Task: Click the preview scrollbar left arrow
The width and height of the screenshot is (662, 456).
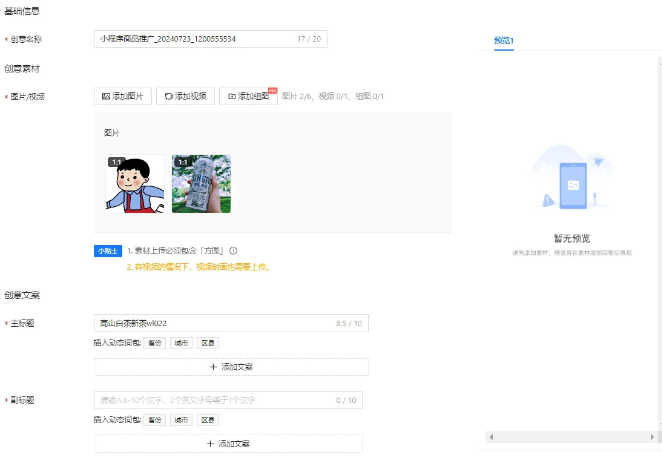Action: click(x=491, y=437)
